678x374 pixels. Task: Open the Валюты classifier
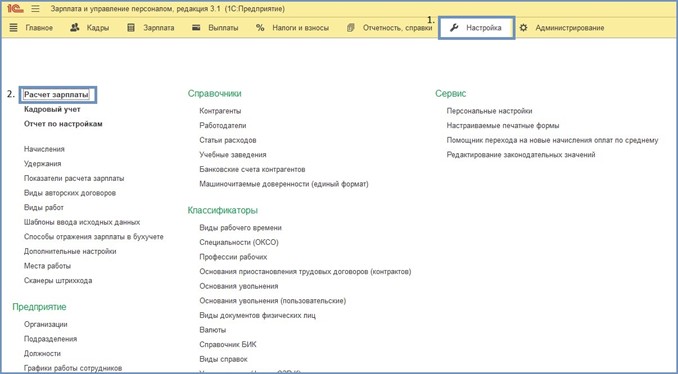[212, 330]
